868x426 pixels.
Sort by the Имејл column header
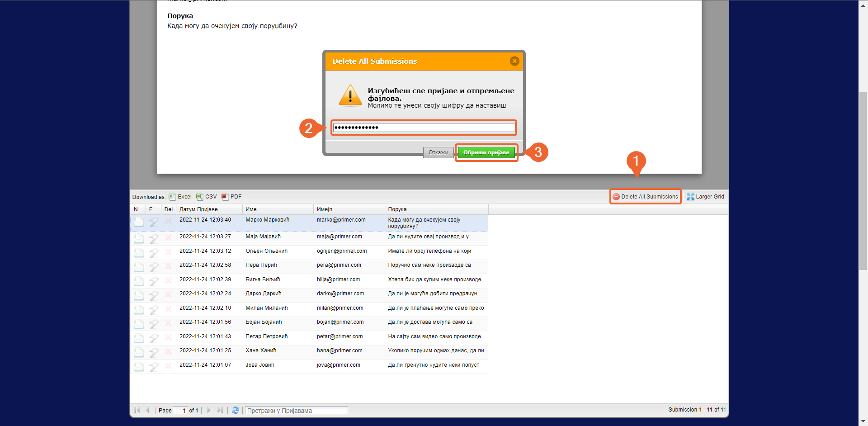click(x=349, y=209)
